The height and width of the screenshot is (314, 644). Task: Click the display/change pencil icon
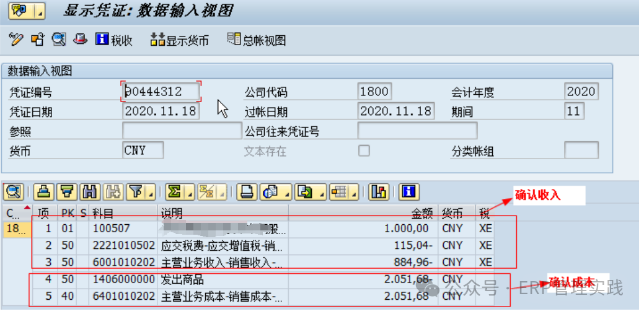(16, 40)
